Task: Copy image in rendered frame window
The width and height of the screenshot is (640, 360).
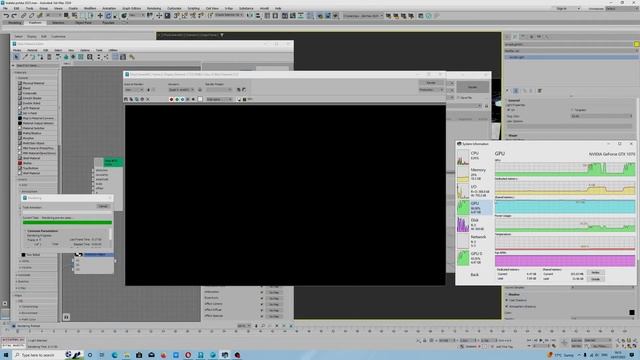Action: tap(131, 99)
